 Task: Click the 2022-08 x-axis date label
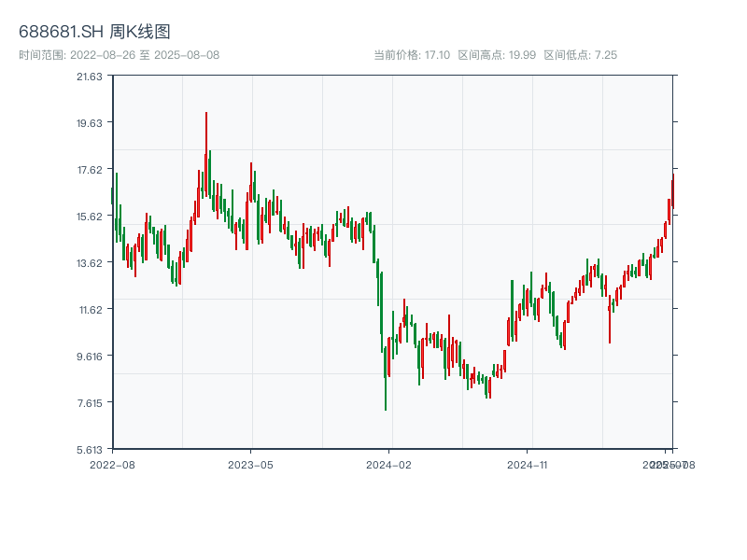click(x=112, y=464)
